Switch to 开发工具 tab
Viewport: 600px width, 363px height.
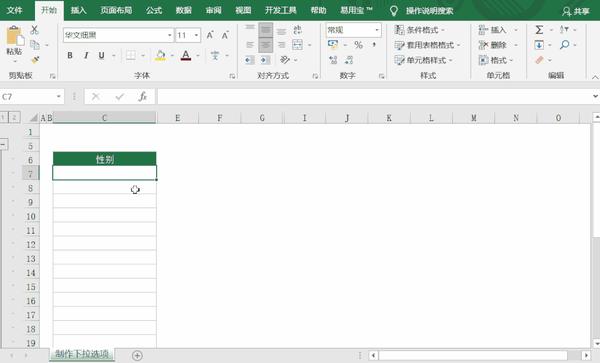(281, 10)
